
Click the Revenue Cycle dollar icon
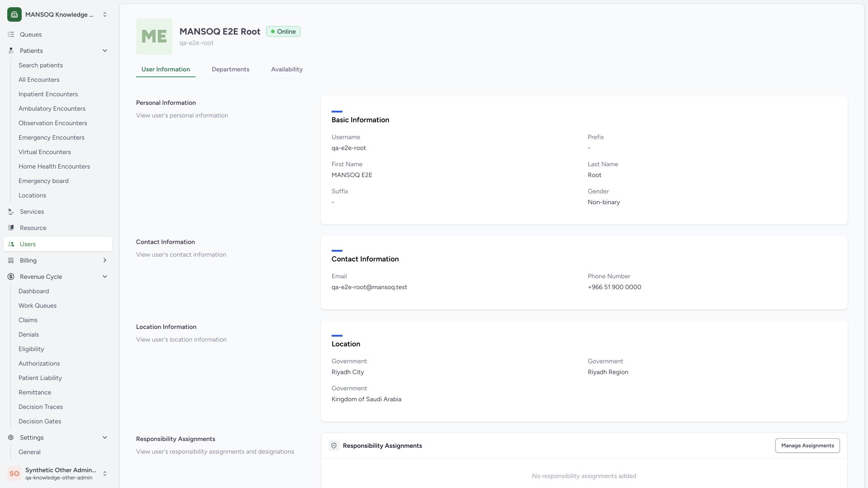[11, 277]
